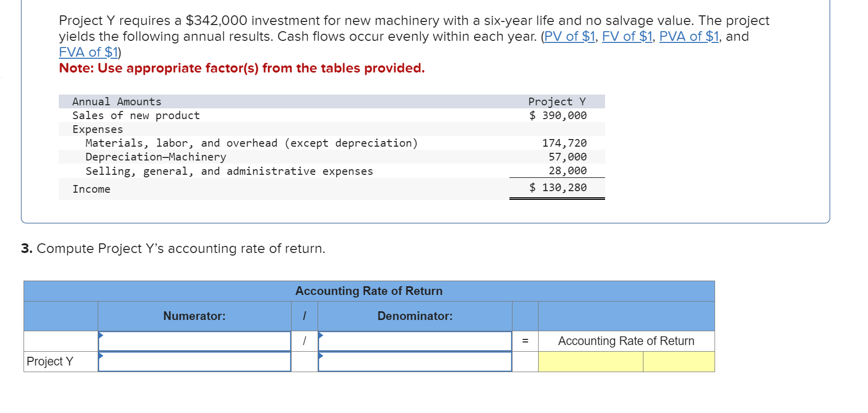The image size is (868, 413).
Task: Click the red Note about table factors
Action: [x=242, y=68]
